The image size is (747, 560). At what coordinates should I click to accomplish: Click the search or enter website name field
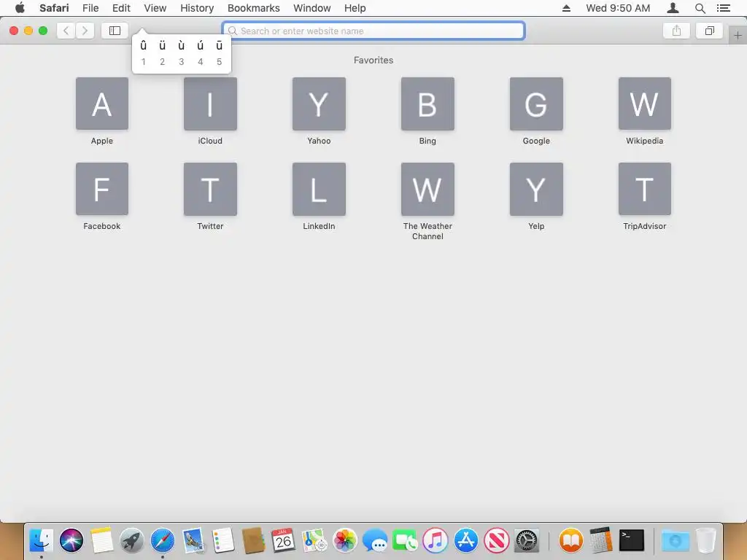click(373, 31)
